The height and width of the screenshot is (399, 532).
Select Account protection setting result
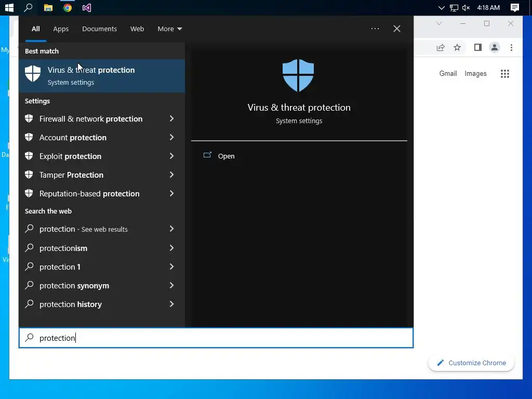pyautogui.click(x=73, y=137)
